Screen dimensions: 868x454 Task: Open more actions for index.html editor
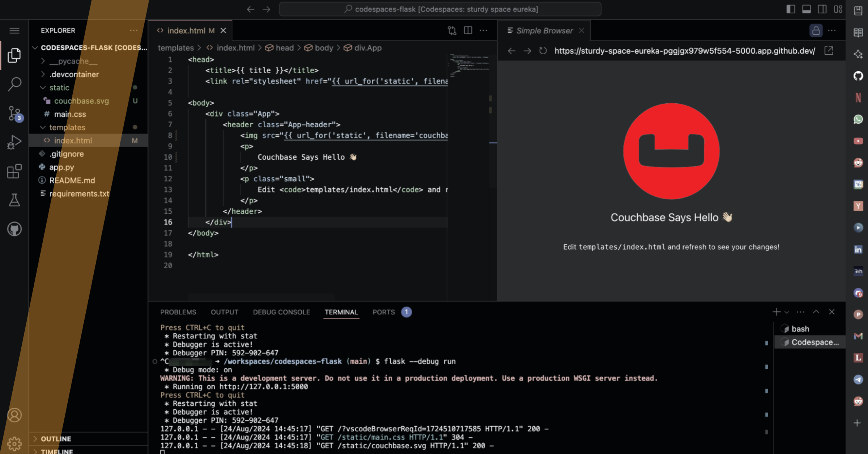(x=484, y=31)
